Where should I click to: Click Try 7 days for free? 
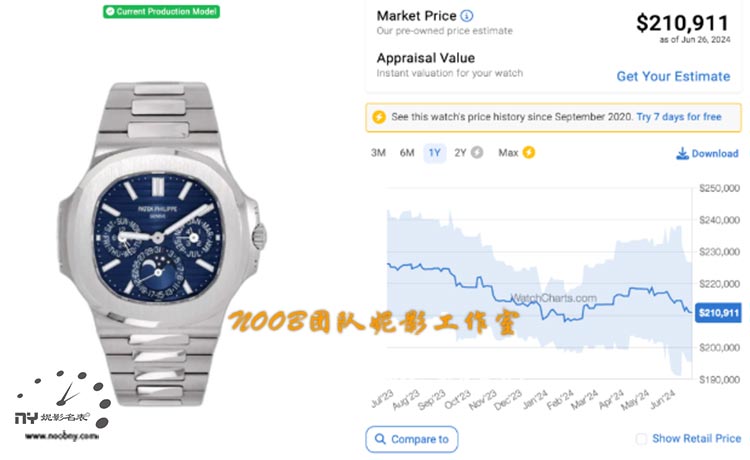click(679, 117)
